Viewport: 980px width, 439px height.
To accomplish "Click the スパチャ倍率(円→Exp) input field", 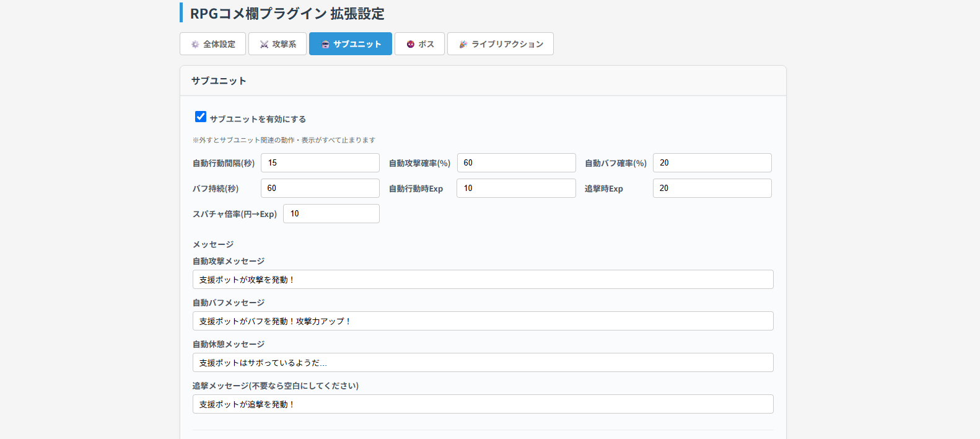I will (x=331, y=214).
